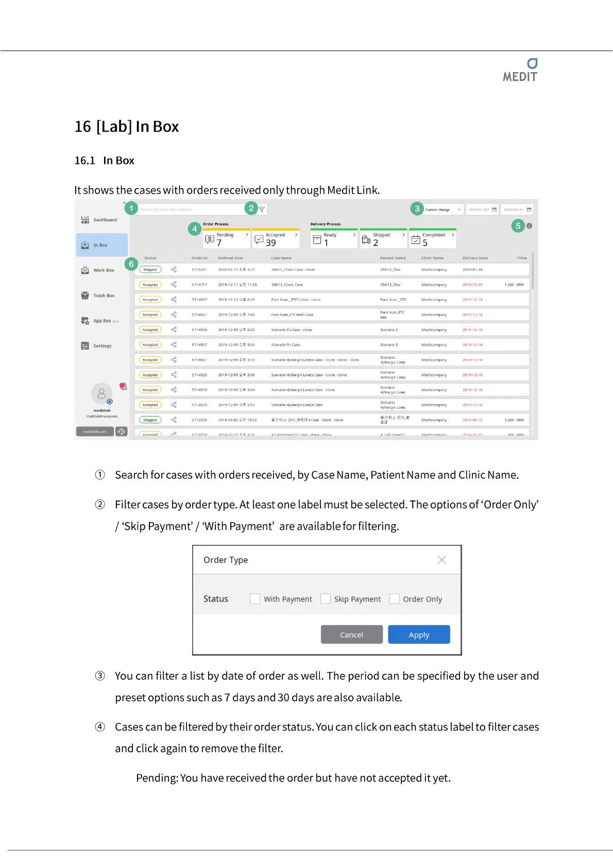Close the Order Type dialog with X
The image size is (613, 868).
441,560
